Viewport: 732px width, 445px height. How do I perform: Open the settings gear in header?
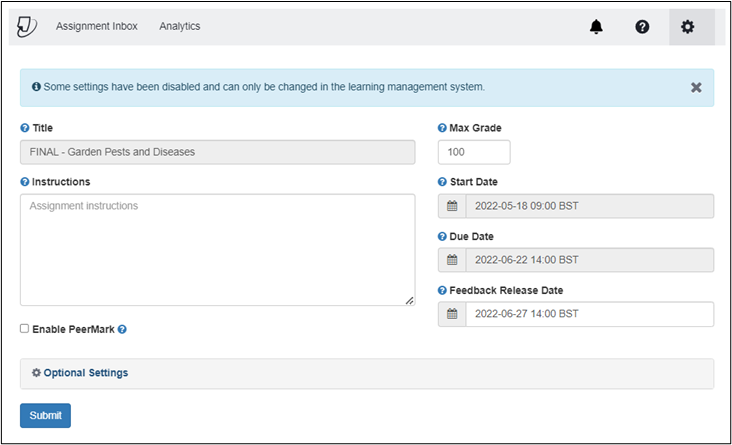tap(687, 27)
